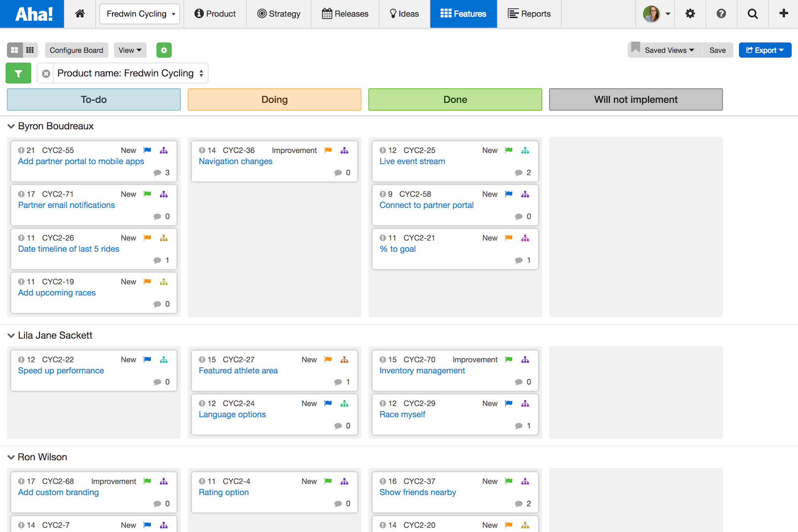Click the Ideas lightbulb icon
798x532 pixels.
tap(393, 13)
